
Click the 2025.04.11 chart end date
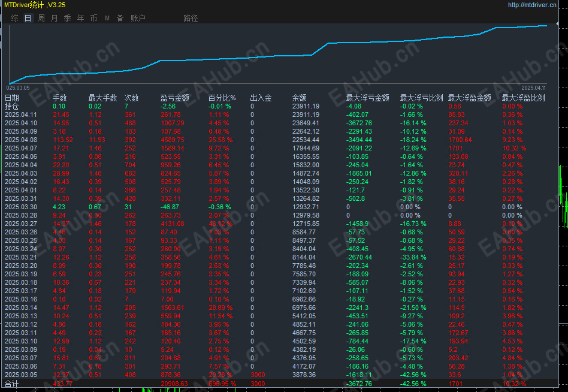click(x=533, y=88)
